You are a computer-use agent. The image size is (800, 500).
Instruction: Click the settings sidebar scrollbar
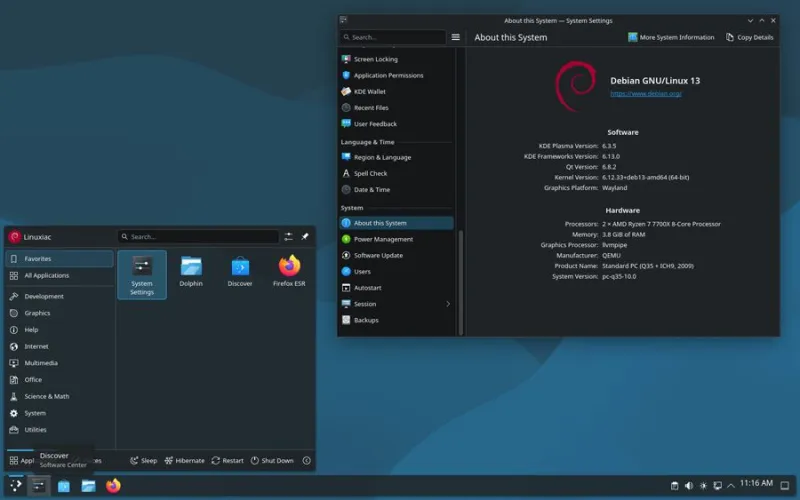coord(461,283)
